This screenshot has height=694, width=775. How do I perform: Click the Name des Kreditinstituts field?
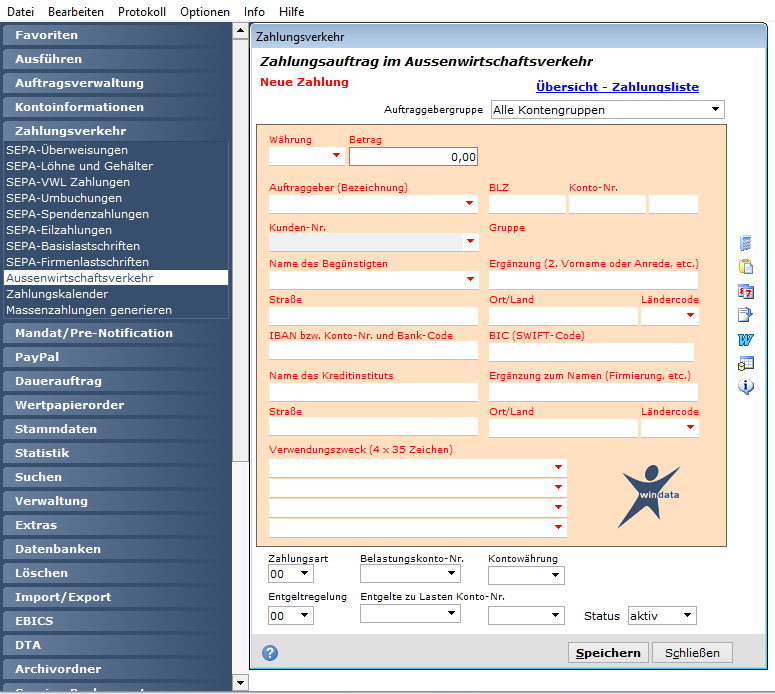coord(373,392)
